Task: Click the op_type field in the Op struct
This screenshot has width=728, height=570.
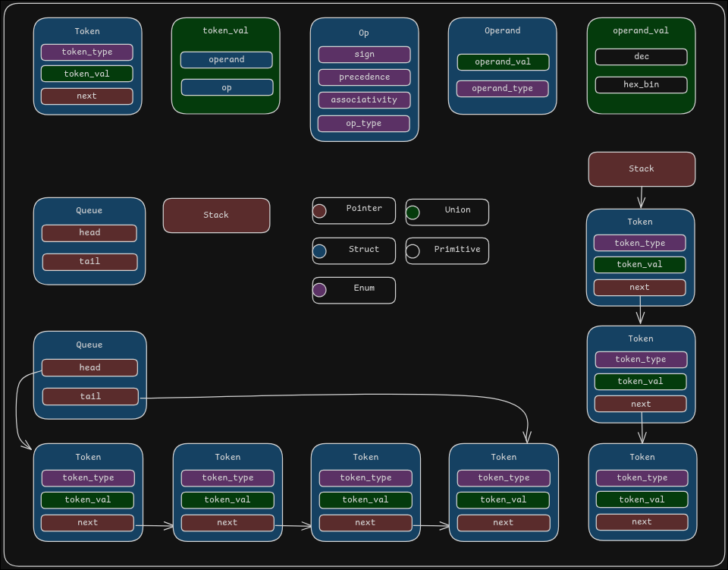Action: coord(364,123)
